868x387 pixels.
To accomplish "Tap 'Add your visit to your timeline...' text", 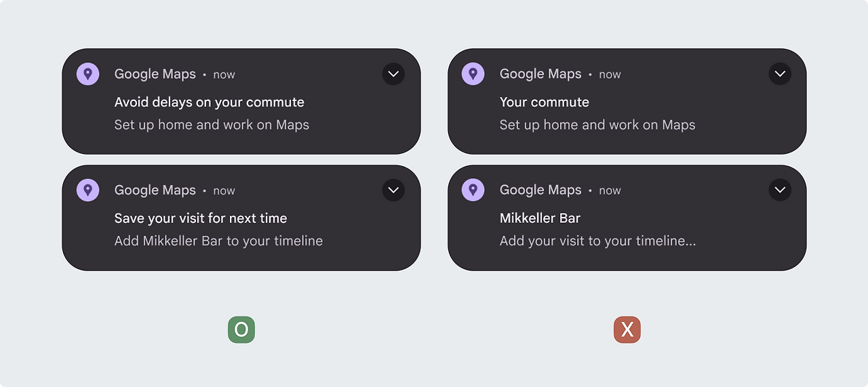I will (597, 241).
